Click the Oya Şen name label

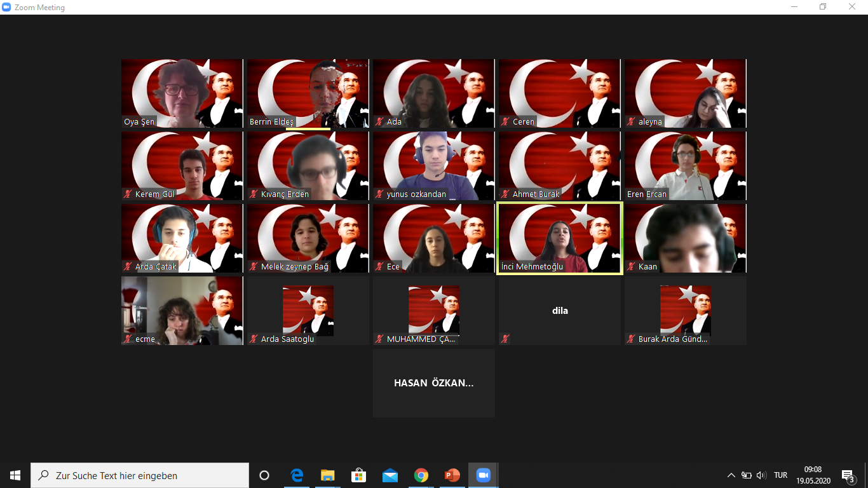pyautogui.click(x=139, y=121)
